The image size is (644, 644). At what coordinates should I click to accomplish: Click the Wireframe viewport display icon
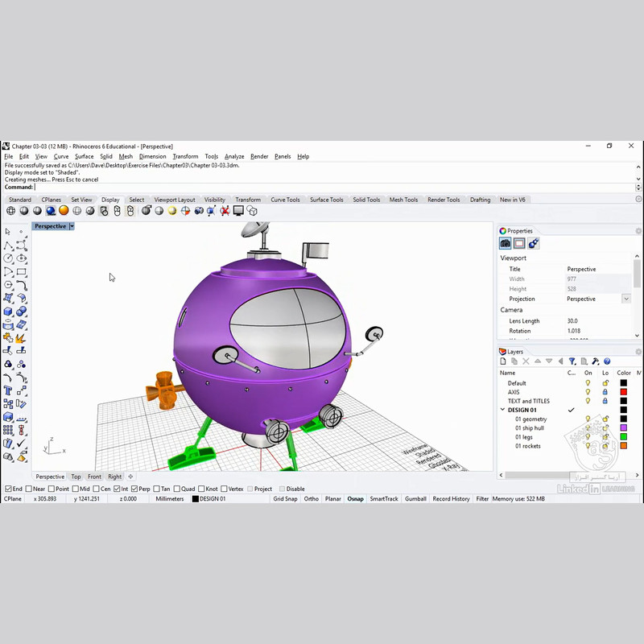click(10, 211)
